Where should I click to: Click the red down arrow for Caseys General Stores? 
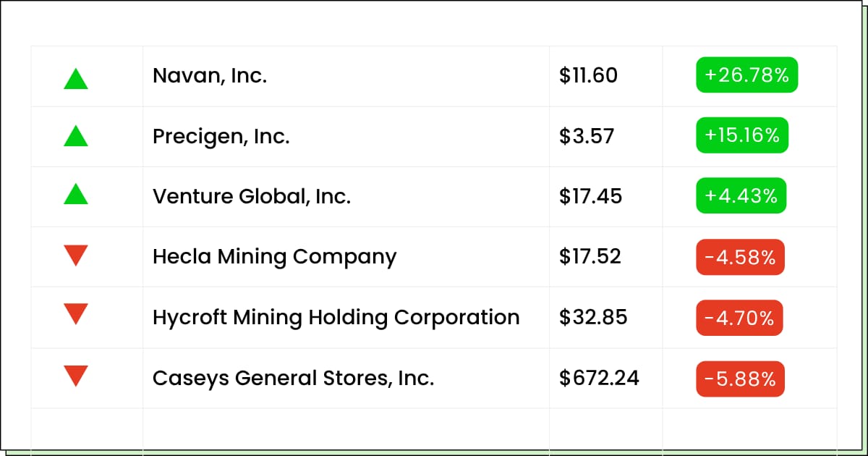[76, 376]
